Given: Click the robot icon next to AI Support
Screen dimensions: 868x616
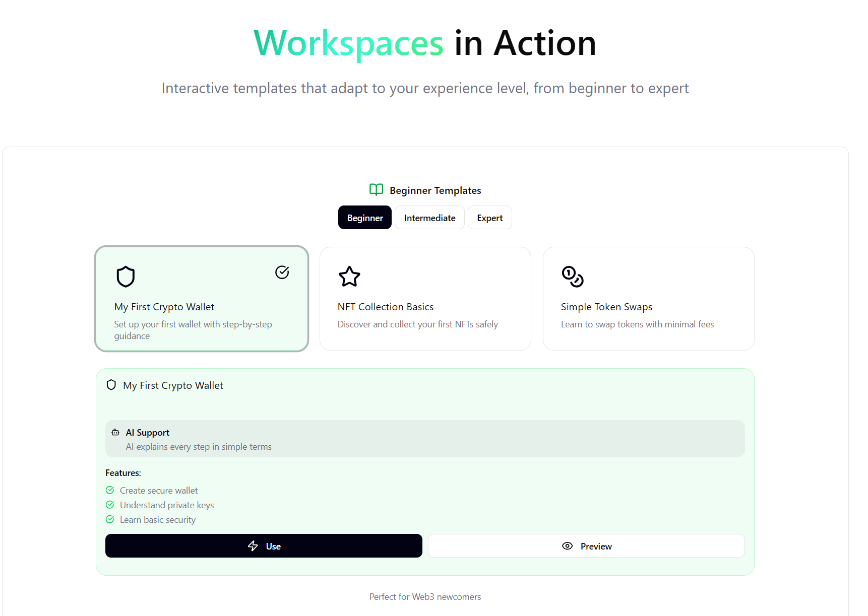Looking at the screenshot, I should click(115, 432).
